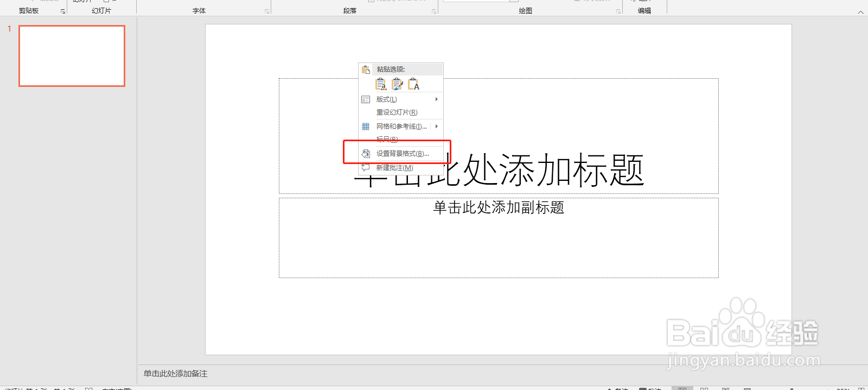The width and height of the screenshot is (868, 390).
Task: Expand the arrow beside 网格和参考线
Action: click(x=437, y=127)
